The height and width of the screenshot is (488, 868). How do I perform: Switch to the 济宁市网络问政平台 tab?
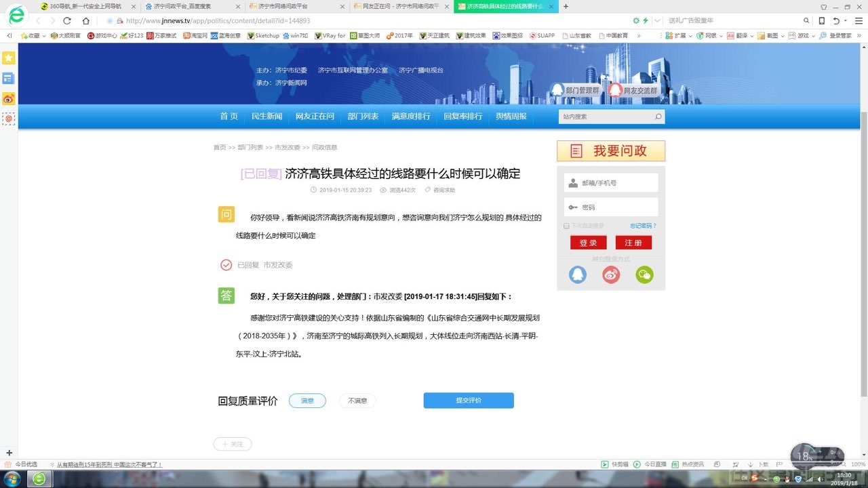click(x=296, y=6)
